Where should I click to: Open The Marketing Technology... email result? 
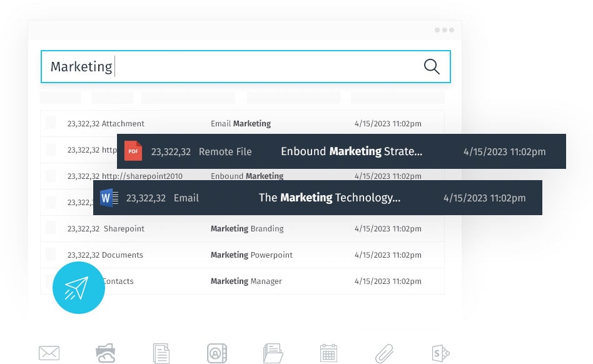(x=318, y=198)
